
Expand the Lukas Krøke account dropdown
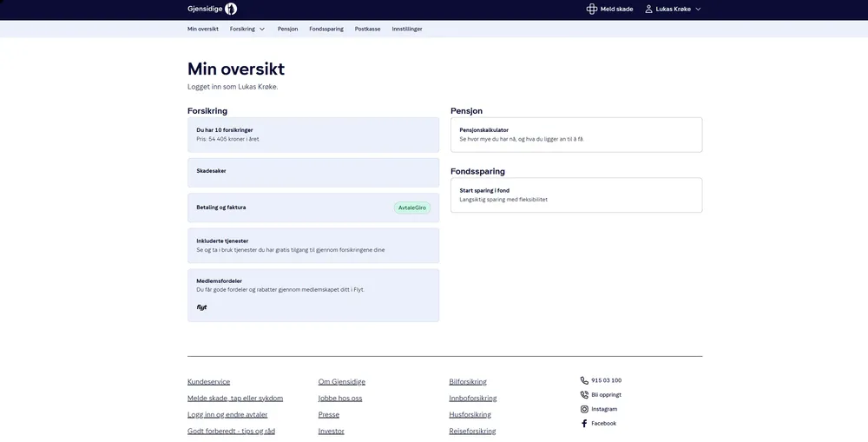pos(698,9)
